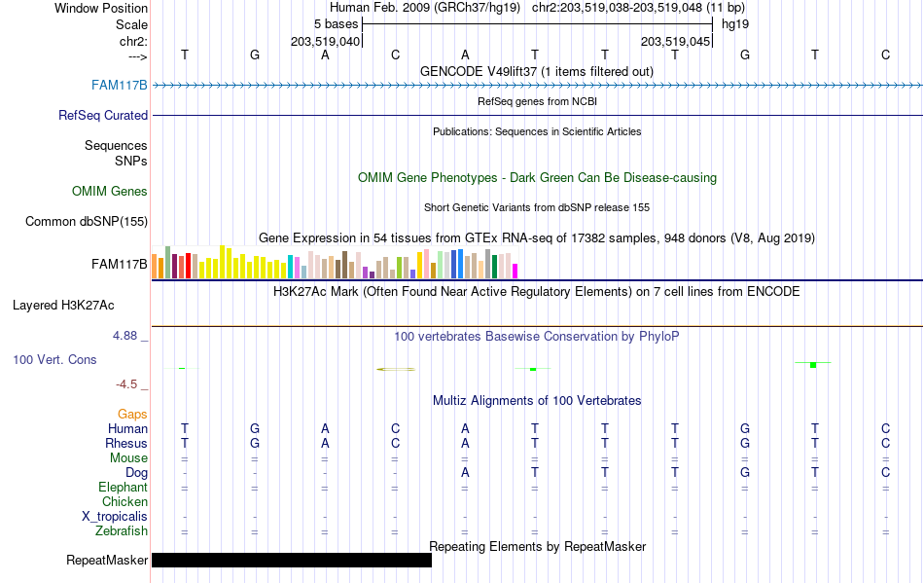Click the G base in the Dog row

pyautogui.click(x=745, y=473)
